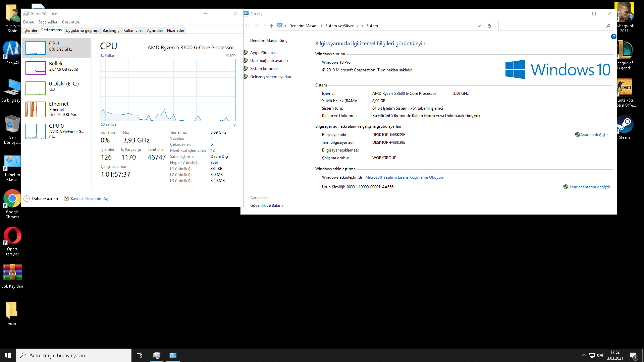
Task: Open Aygıt Yöneticisi link
Action: [264, 53]
